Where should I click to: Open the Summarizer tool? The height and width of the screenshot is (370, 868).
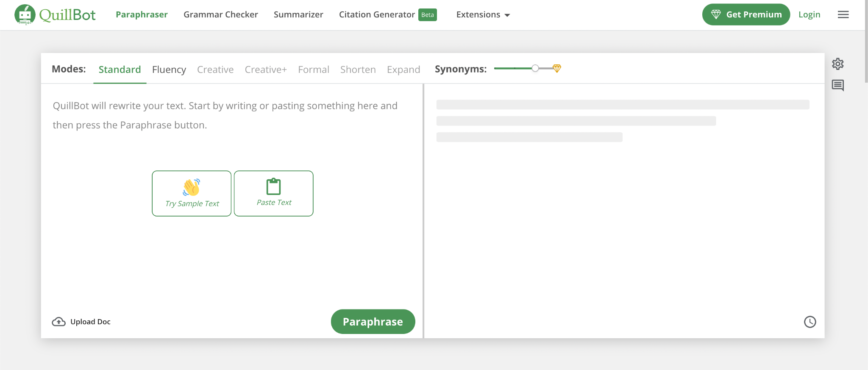[298, 15]
